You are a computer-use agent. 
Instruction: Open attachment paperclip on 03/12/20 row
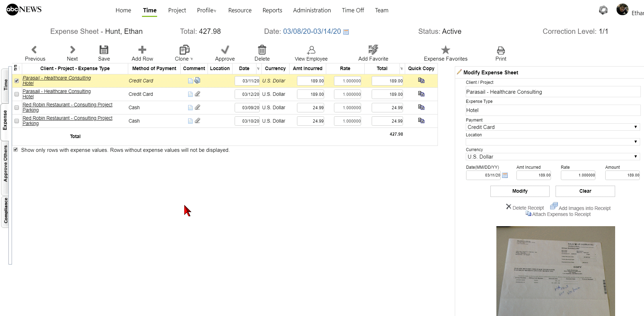coord(197,94)
